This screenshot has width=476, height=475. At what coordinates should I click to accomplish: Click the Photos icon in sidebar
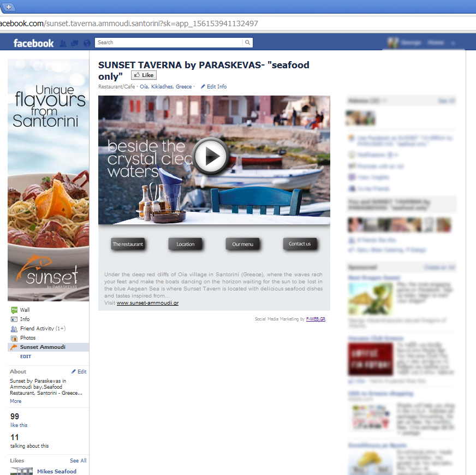(x=14, y=338)
